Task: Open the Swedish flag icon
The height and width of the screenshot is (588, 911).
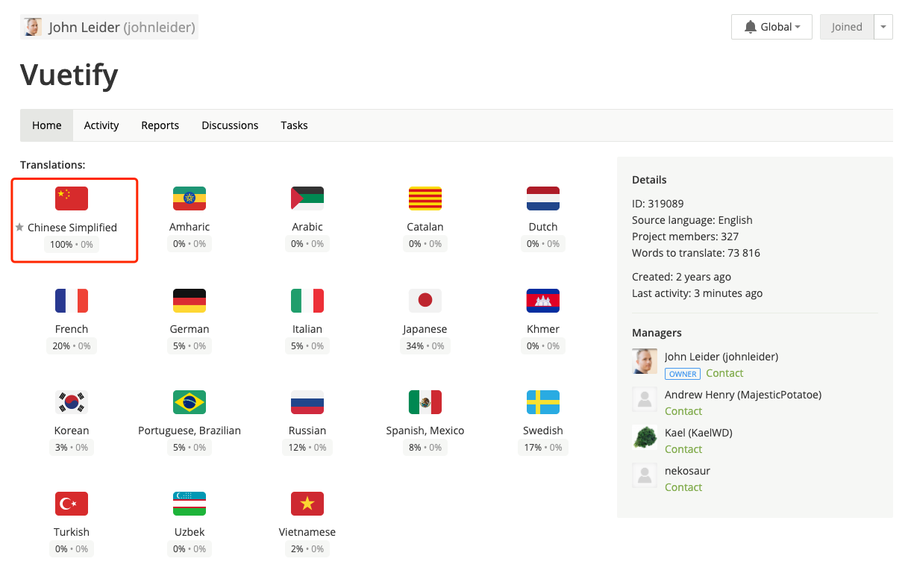Action: (542, 401)
